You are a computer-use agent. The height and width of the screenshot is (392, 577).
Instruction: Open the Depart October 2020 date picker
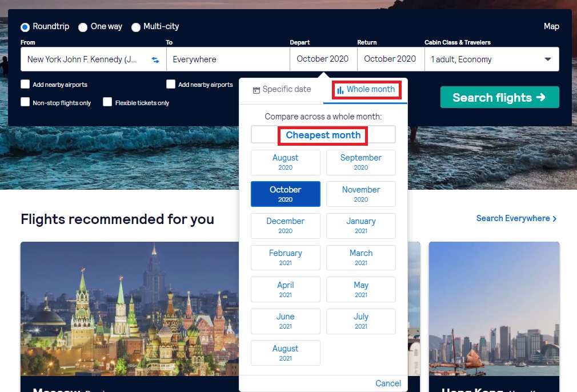(323, 59)
